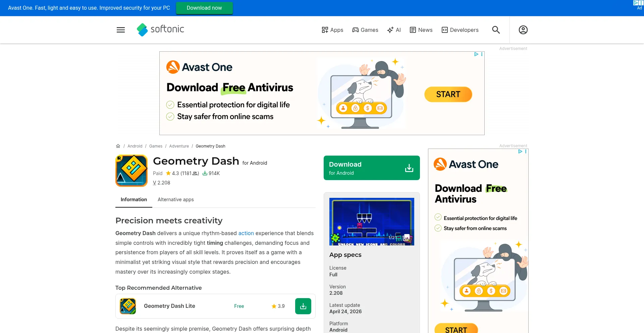
Task: Click the Platform 'Android' value
Action: point(338,330)
